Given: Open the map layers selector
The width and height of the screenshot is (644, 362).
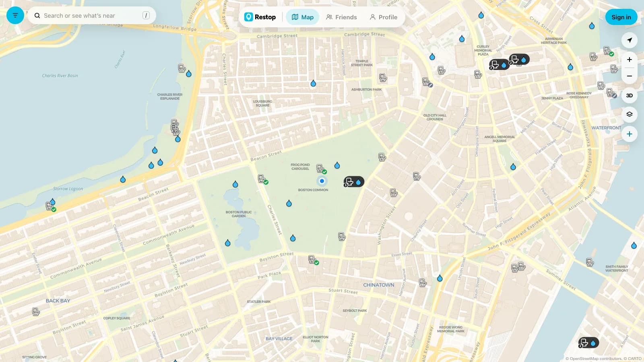Looking at the screenshot, I should pyautogui.click(x=630, y=114).
